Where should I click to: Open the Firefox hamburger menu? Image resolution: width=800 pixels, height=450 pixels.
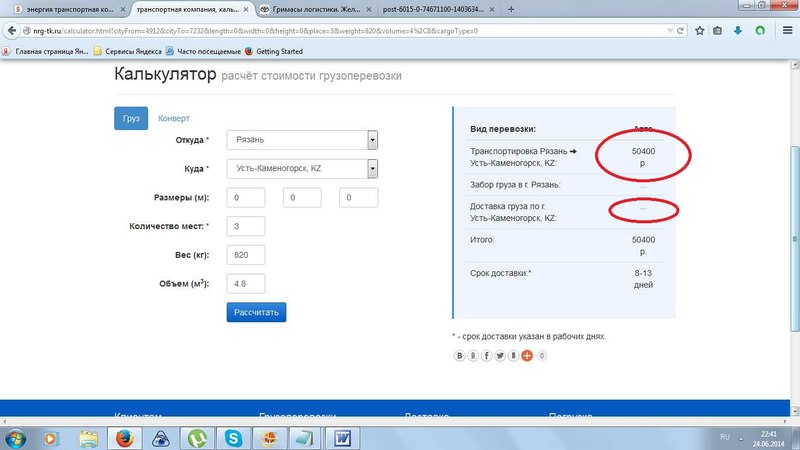pyautogui.click(x=787, y=31)
